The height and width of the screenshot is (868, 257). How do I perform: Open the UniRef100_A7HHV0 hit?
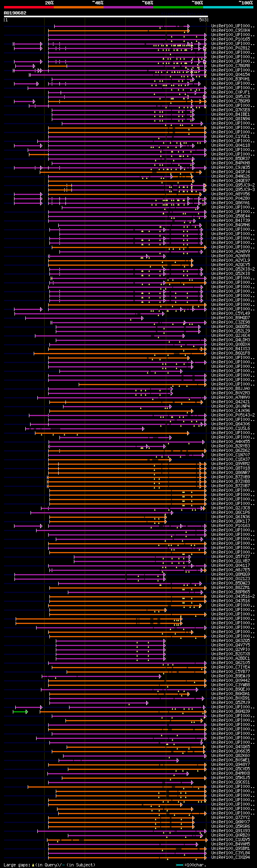pyautogui.click(x=230, y=397)
